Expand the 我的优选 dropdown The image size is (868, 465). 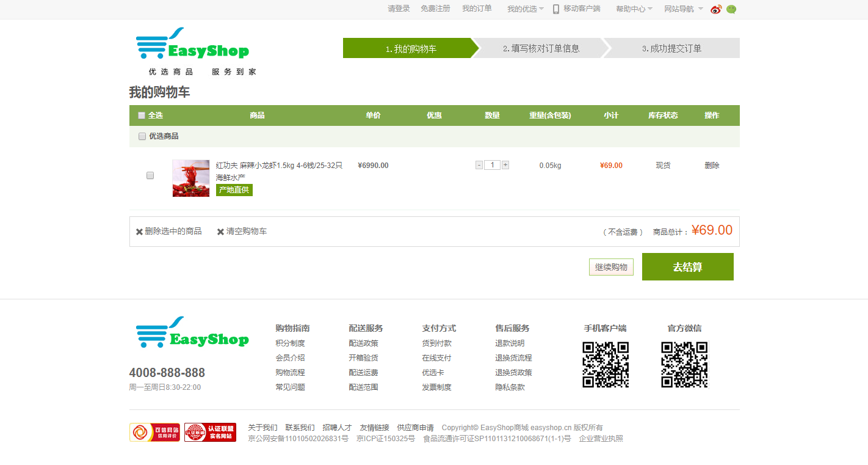tap(526, 9)
